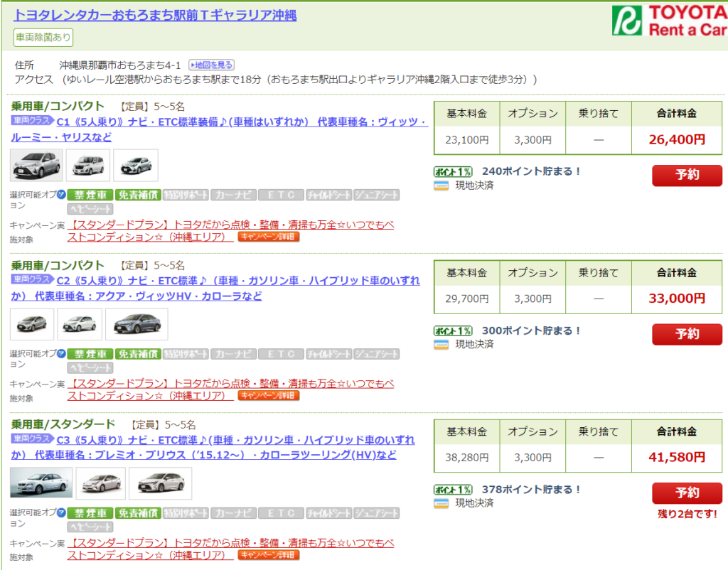Click 現地決済 card icon in C1 plan
The image size is (728, 570).
coord(441,185)
